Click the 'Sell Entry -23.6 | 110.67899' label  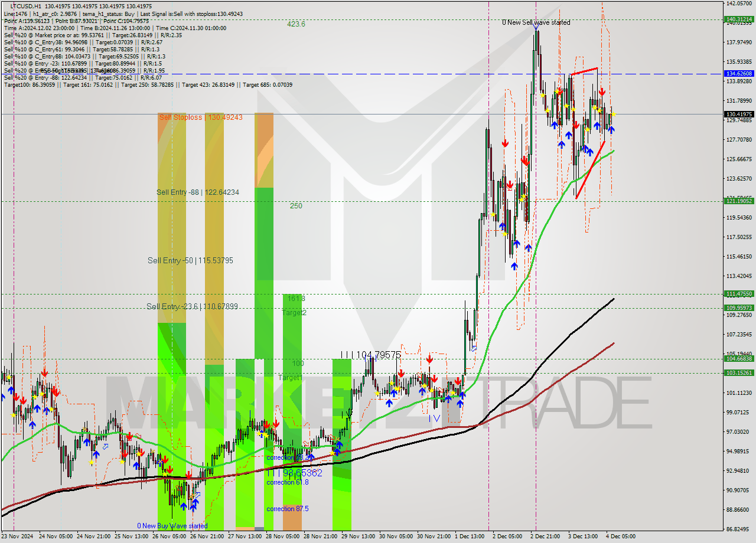[x=193, y=306]
